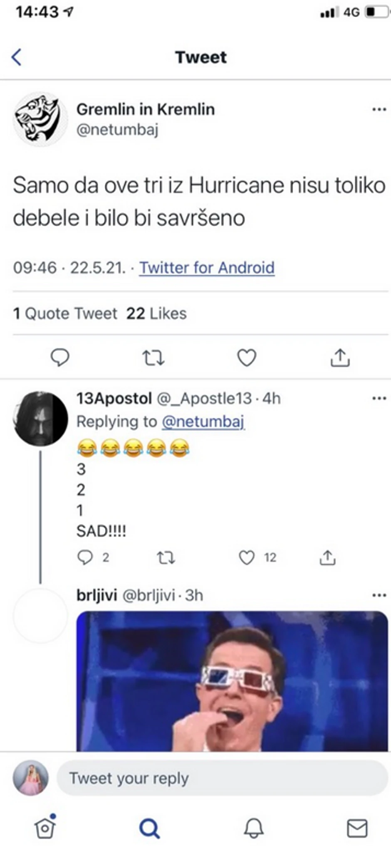Retweet the 13Apostol reply

(x=166, y=557)
